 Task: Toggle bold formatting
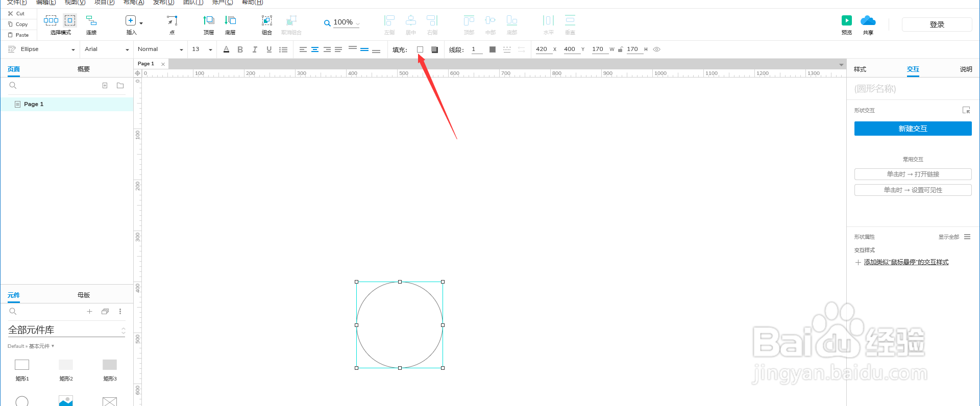coord(240,49)
